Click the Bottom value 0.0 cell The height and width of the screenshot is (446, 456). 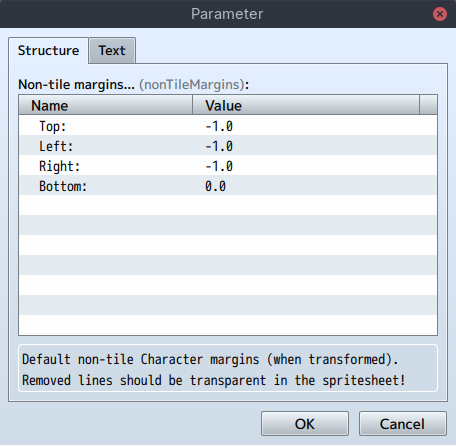coord(315,185)
